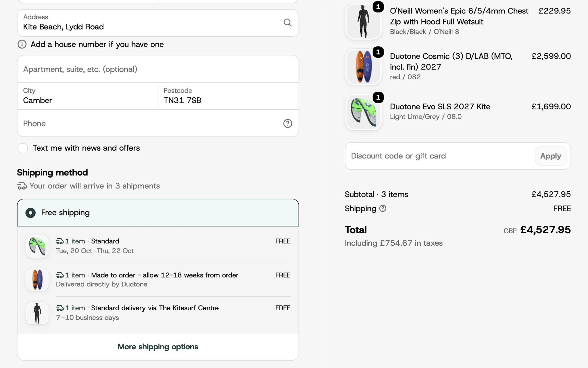Click the Light Lime/Grey / 08.0 variant text
The height and width of the screenshot is (368, 588).
point(426,117)
